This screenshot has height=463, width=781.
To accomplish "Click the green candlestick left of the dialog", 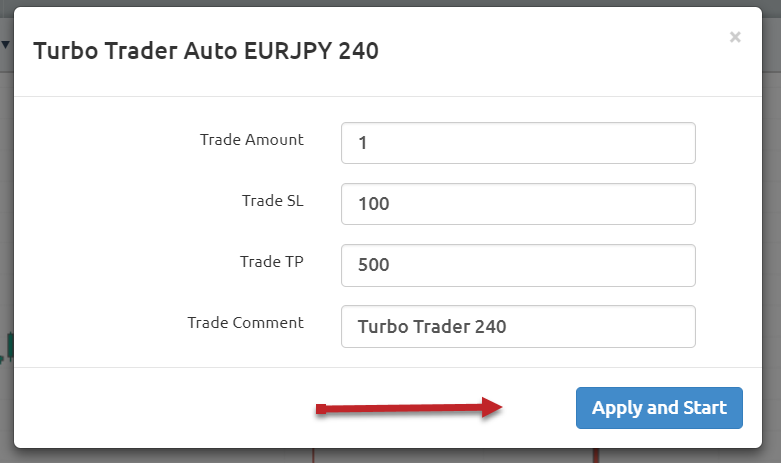I will 9,345.
